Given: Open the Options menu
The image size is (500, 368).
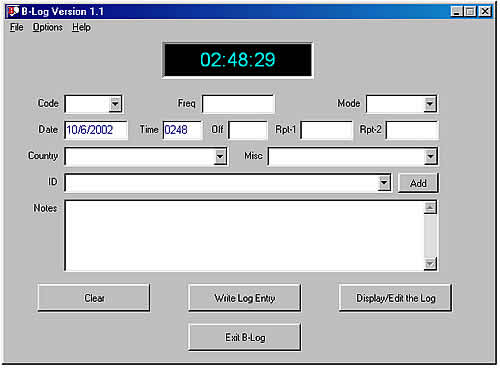Looking at the screenshot, I should click(47, 27).
